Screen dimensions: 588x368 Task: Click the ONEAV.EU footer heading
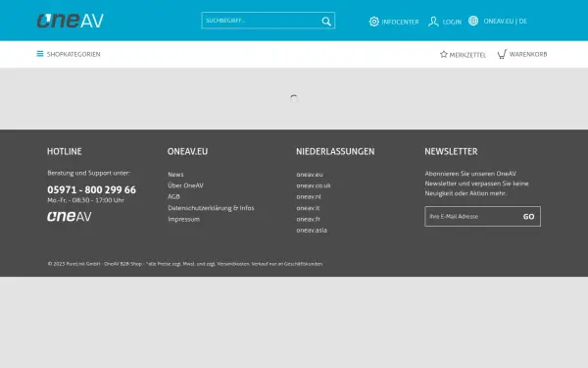coord(187,151)
